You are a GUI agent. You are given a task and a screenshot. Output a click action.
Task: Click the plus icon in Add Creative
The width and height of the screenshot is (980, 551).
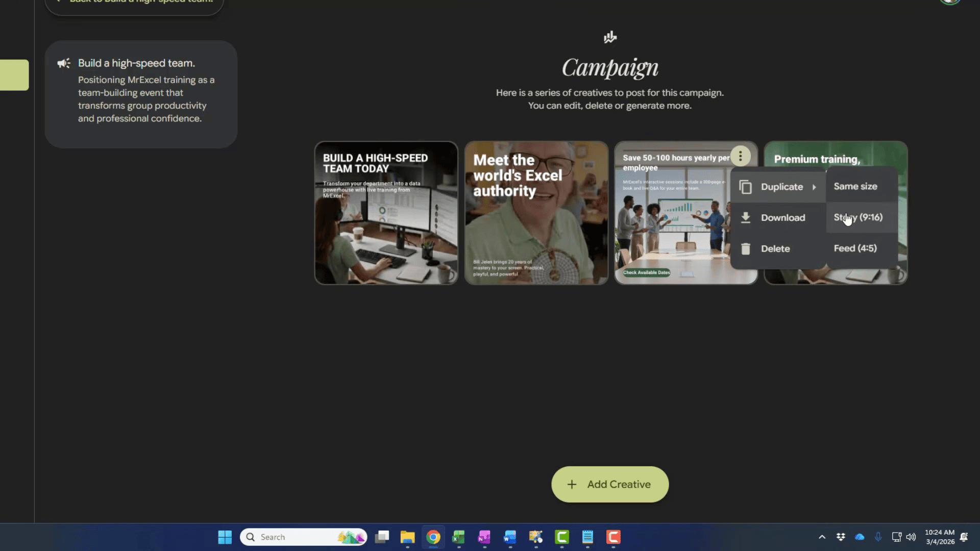(572, 484)
